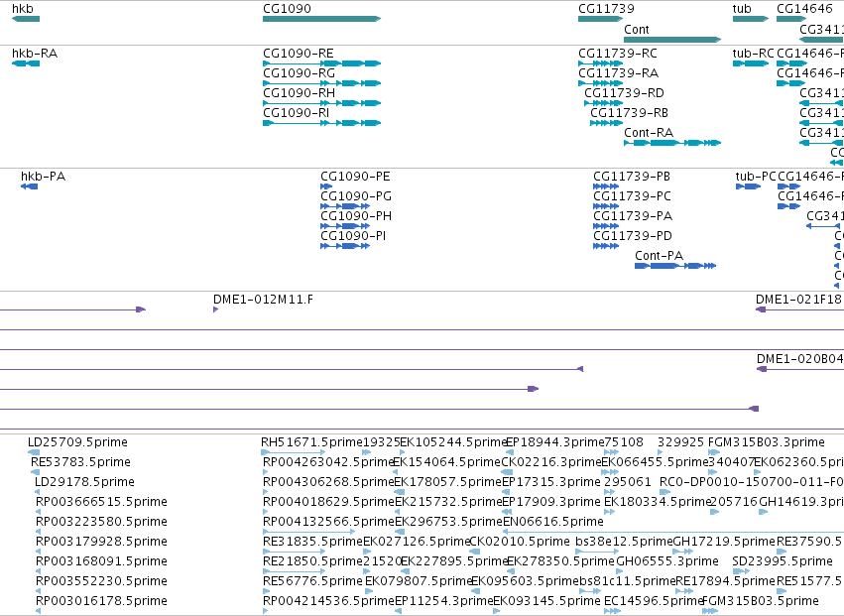Select the RP004132566.5prime EST label

(x=329, y=522)
